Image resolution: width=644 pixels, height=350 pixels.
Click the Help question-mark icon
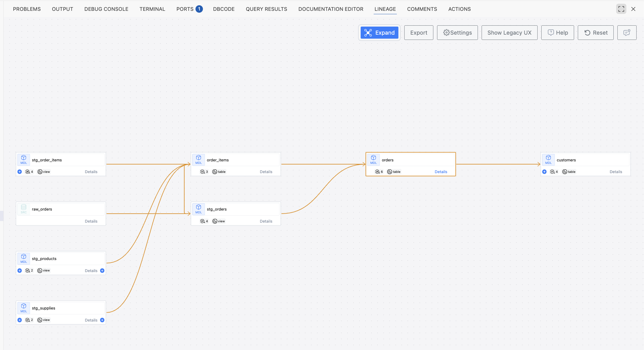click(x=551, y=32)
